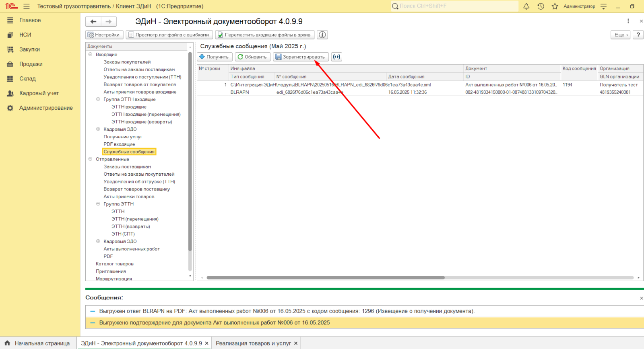This screenshot has height=349, width=644.
Task: Open the НСИ section
Action: coord(25,35)
